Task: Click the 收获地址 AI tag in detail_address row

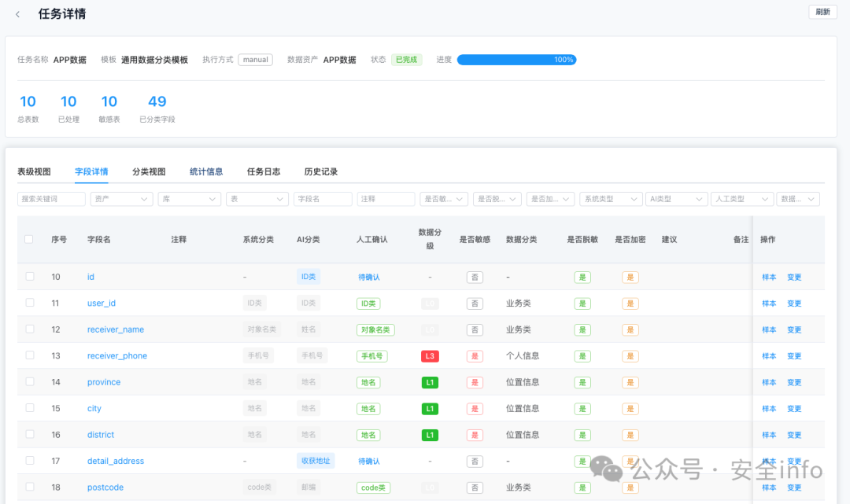Action: click(316, 461)
